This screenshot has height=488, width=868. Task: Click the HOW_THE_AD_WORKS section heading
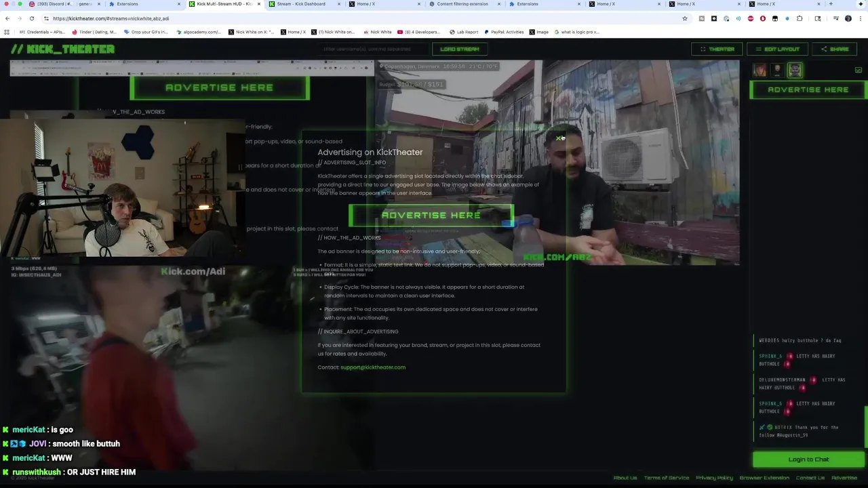click(349, 238)
